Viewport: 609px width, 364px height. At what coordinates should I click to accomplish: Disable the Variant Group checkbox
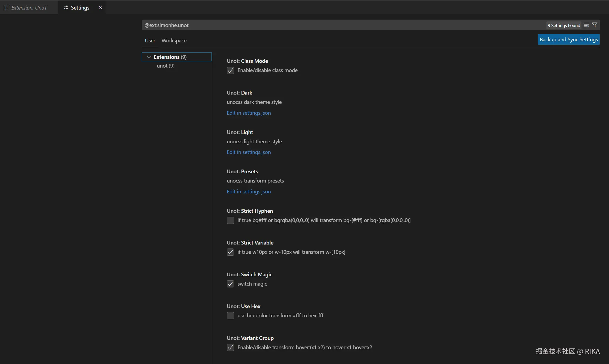(230, 348)
